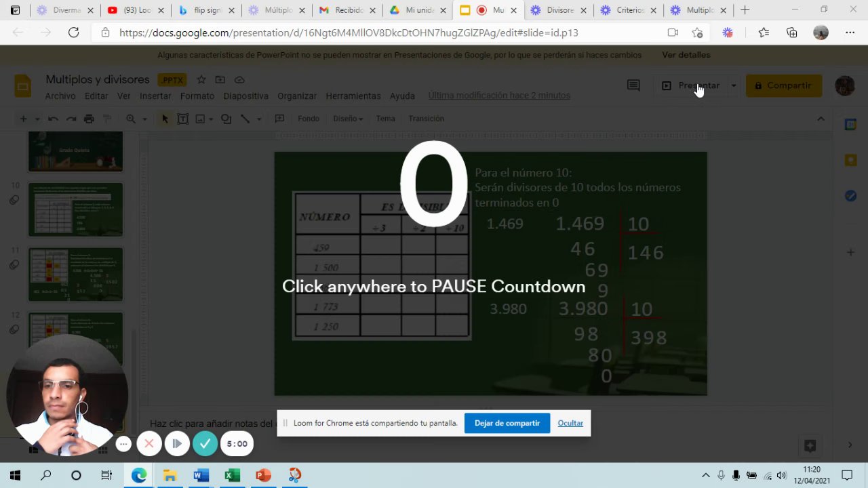Viewport: 868px width, 488px height.
Task: Choose the select cursor tool
Action: tap(164, 119)
